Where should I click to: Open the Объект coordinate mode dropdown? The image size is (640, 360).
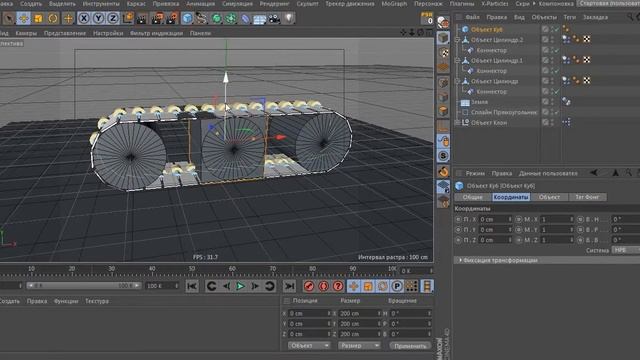tap(309, 346)
